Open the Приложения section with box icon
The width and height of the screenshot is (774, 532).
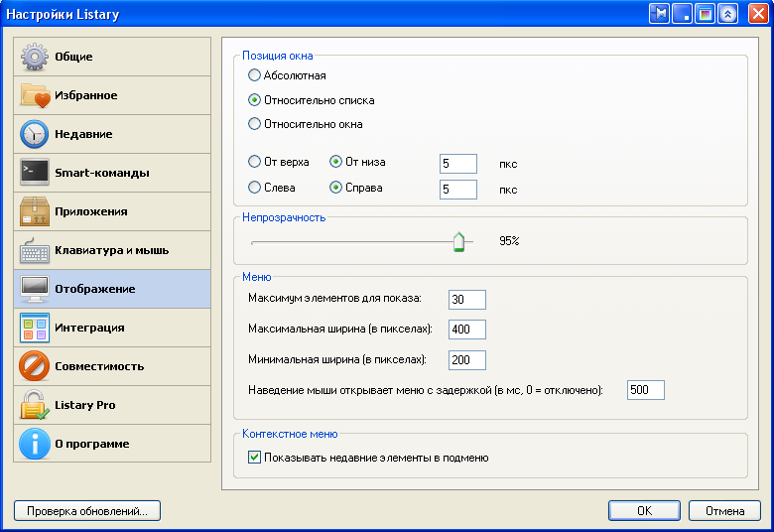(112, 211)
